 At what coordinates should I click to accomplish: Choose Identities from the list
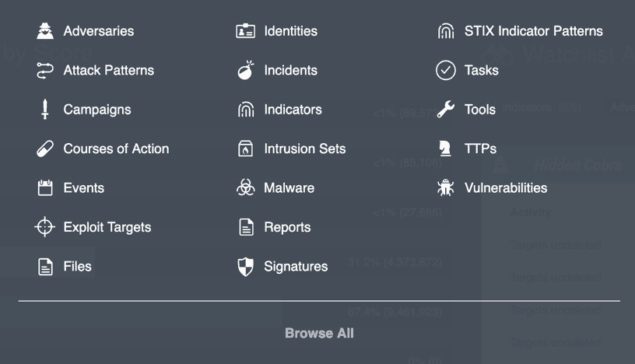pos(291,31)
